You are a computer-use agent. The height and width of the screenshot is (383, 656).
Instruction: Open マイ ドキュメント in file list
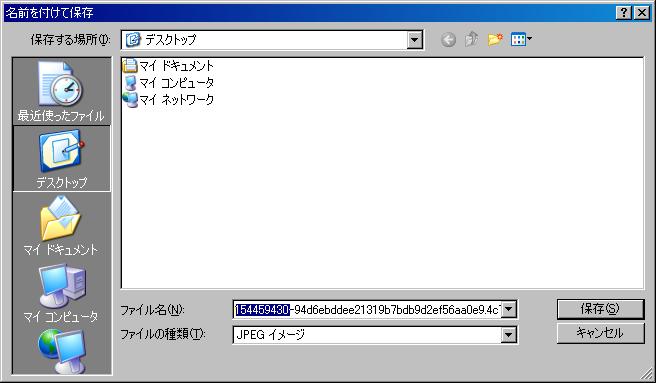tap(168, 66)
